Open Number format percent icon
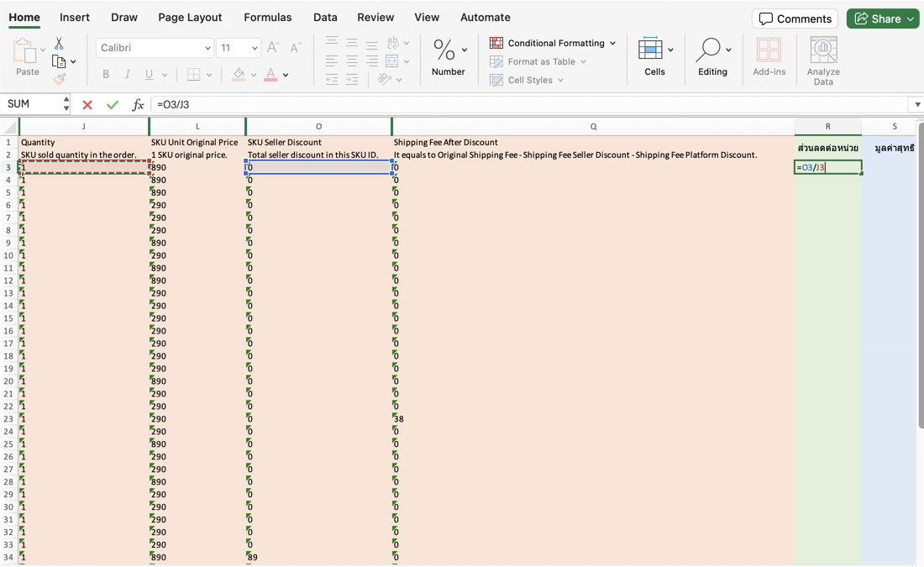 point(444,50)
